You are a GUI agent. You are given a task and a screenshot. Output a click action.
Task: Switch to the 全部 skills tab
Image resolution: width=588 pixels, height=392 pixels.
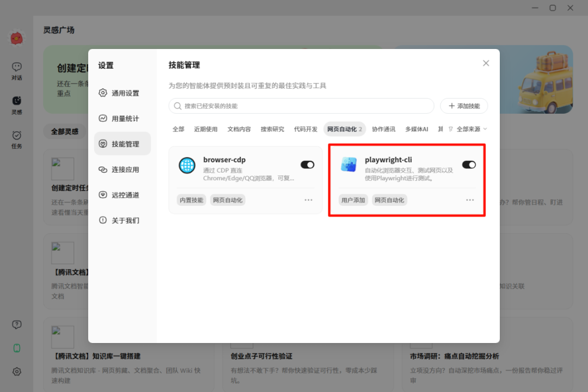[x=178, y=129]
